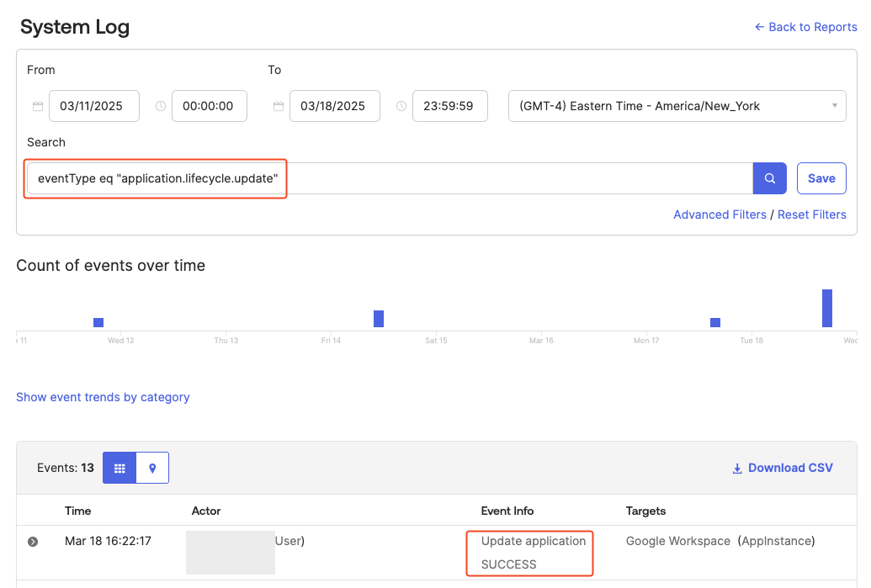Open Advanced Filters
This screenshot has height=588, width=871.
(720, 215)
